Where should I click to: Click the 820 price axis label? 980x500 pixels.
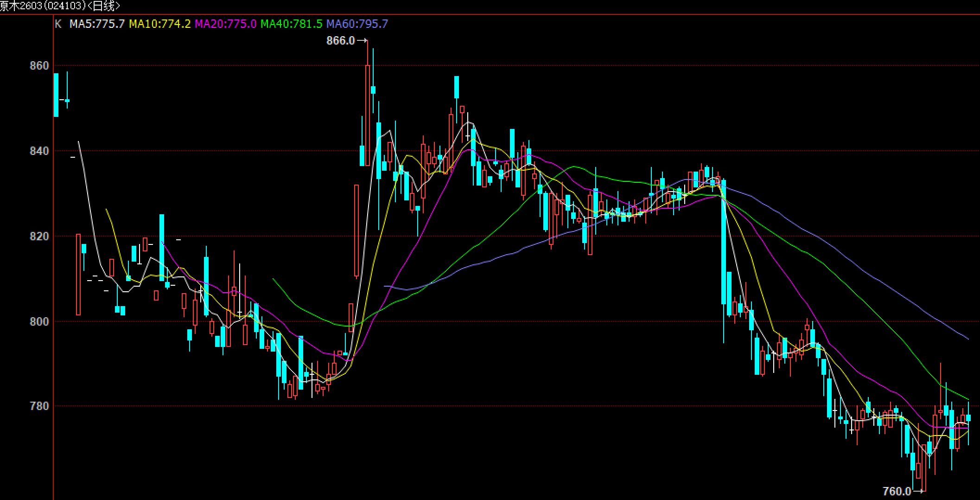39,237
